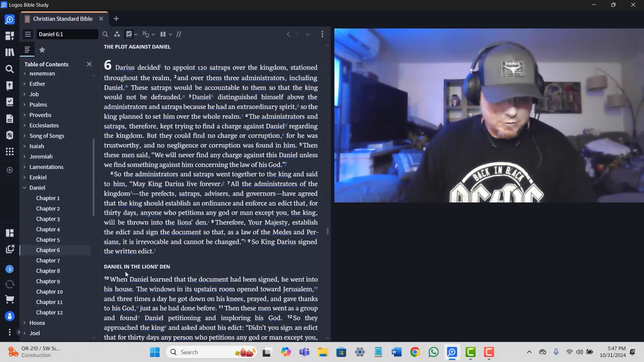Open the apps grid icon in sidebar

[10, 152]
